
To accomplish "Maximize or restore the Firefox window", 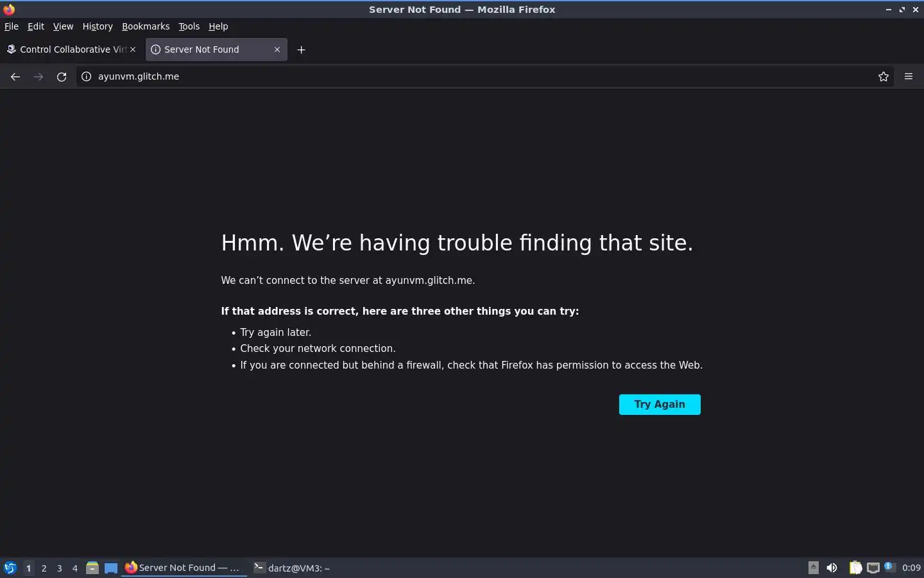I will point(902,10).
